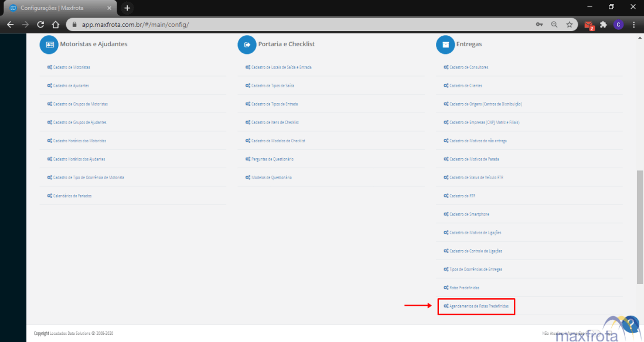Click the Portaria e Checklist section icon
The image size is (644, 342).
tap(247, 45)
